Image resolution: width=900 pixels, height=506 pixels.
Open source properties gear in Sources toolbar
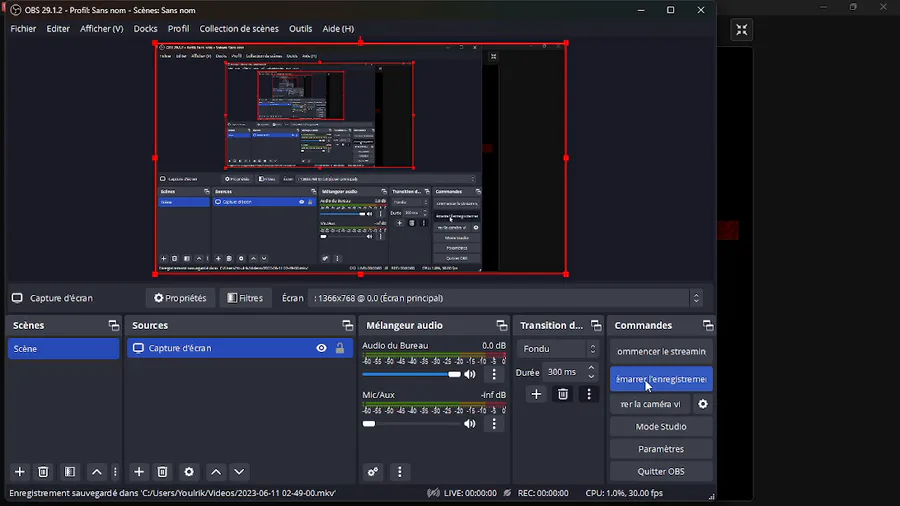(189, 472)
